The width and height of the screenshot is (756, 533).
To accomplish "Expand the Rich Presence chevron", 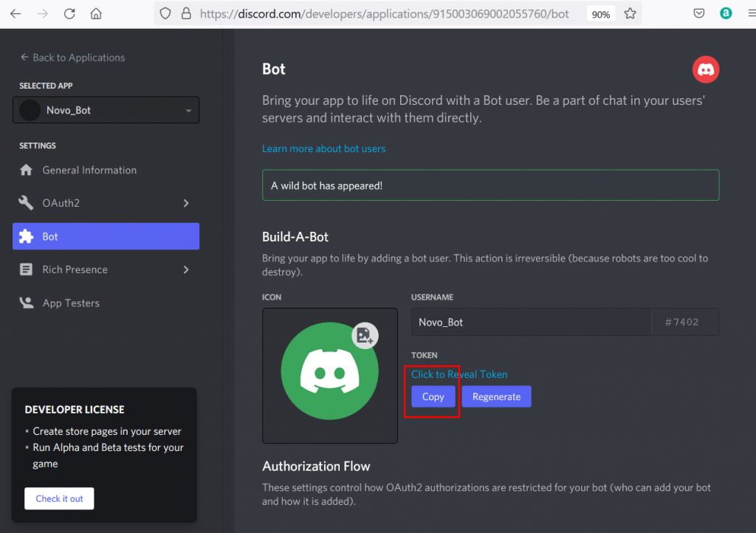I will pos(186,269).
